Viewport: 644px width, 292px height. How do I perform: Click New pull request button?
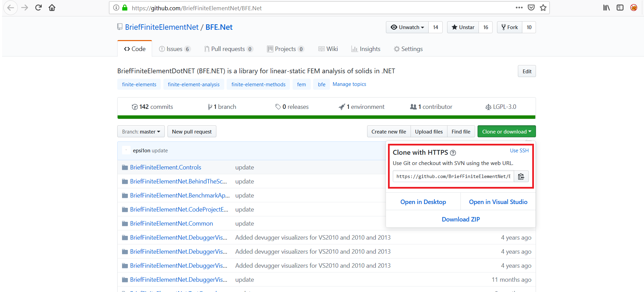pyautogui.click(x=192, y=131)
